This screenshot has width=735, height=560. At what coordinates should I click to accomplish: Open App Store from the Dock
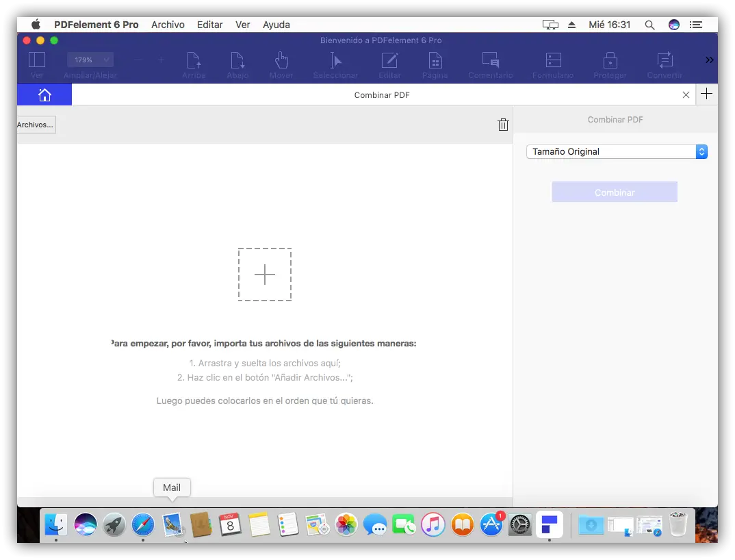tap(491, 524)
